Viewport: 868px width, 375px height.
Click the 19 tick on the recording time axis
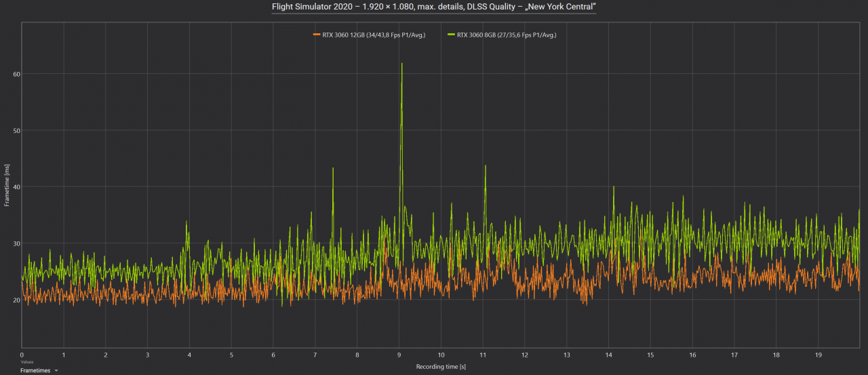pyautogui.click(x=818, y=355)
